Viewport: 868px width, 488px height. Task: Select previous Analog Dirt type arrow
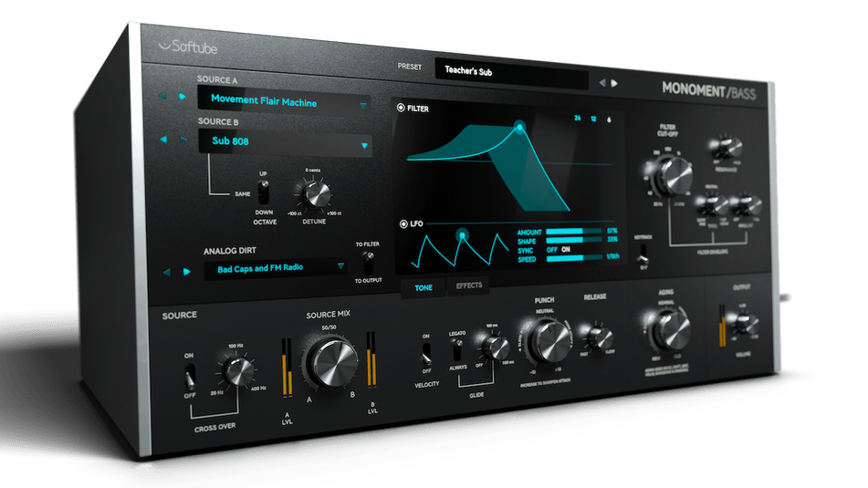(x=167, y=272)
